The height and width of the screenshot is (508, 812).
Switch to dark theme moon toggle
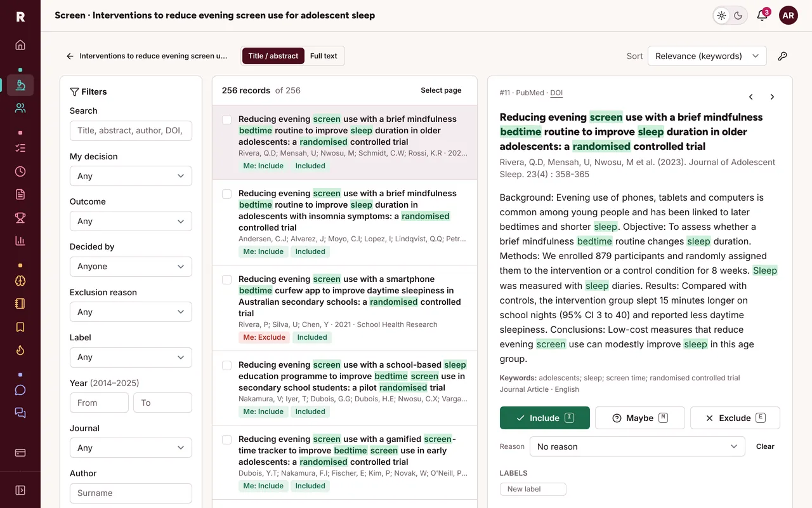click(738, 16)
